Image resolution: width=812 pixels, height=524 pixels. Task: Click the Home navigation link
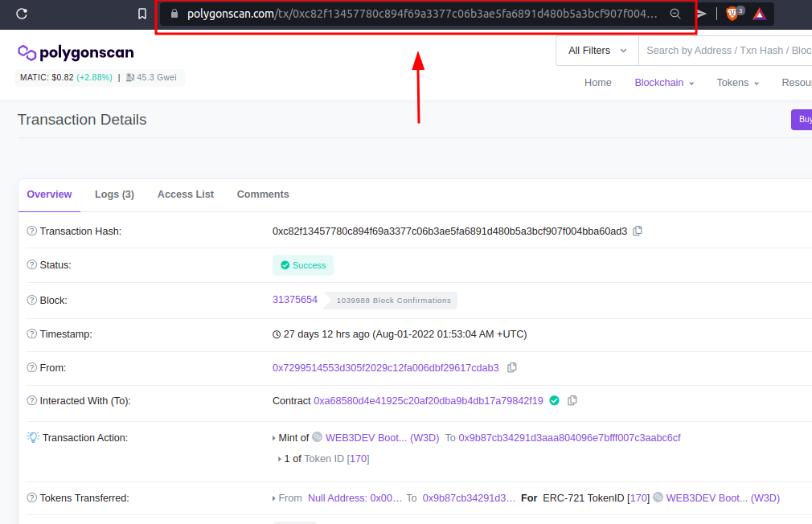(x=597, y=83)
